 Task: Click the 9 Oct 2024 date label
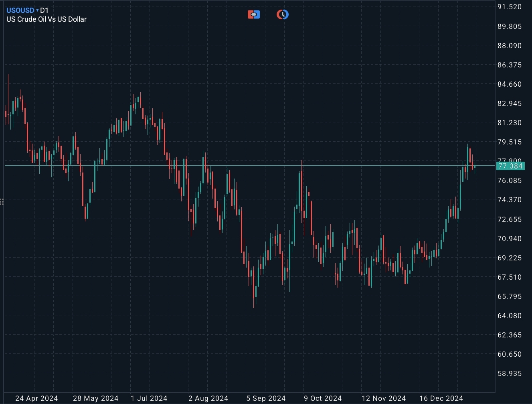pyautogui.click(x=323, y=398)
